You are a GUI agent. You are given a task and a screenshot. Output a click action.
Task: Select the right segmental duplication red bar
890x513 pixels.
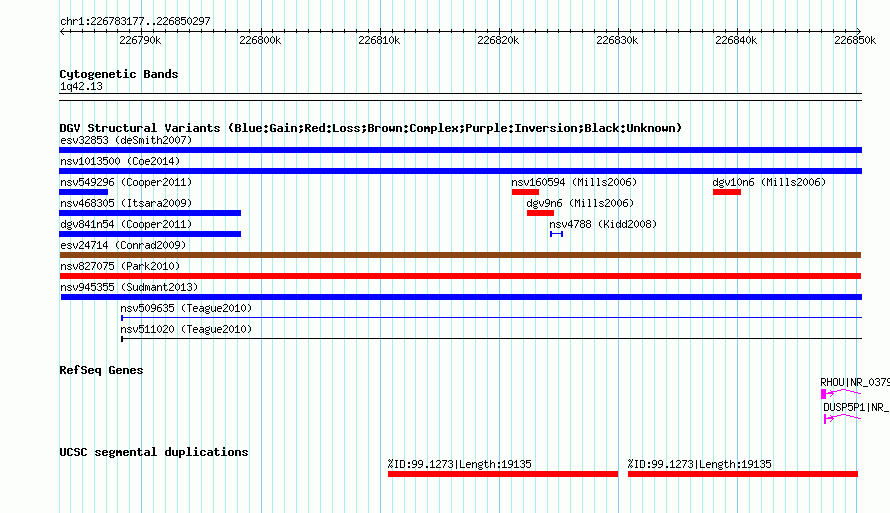743,474
